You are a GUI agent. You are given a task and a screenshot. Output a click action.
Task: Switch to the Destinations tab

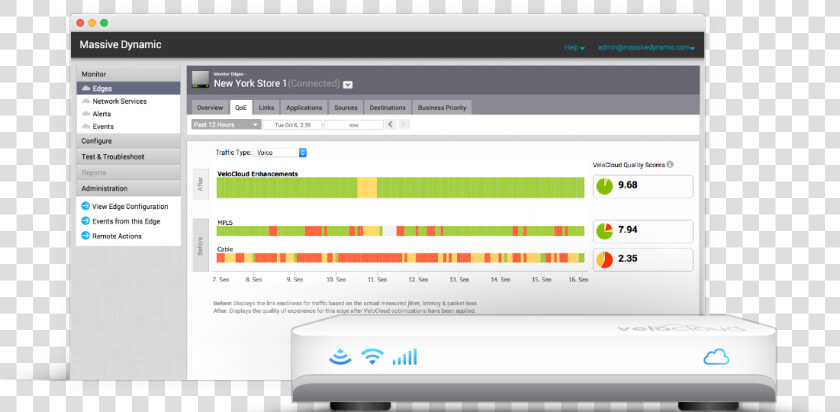(x=388, y=108)
